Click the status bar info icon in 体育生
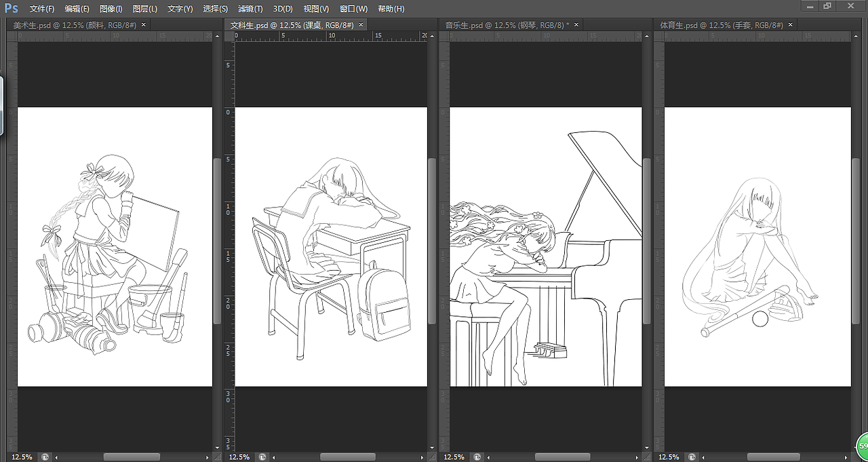Viewport: 868px width, 462px height. pos(692,457)
